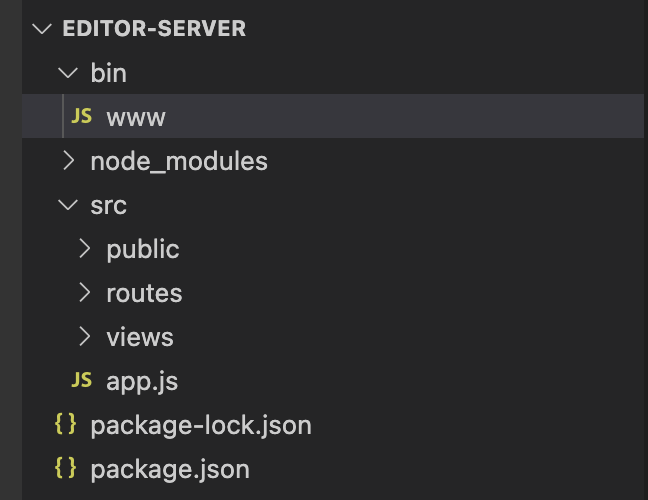This screenshot has height=500, width=648.
Task: Open the app.js file
Action: [x=142, y=381]
